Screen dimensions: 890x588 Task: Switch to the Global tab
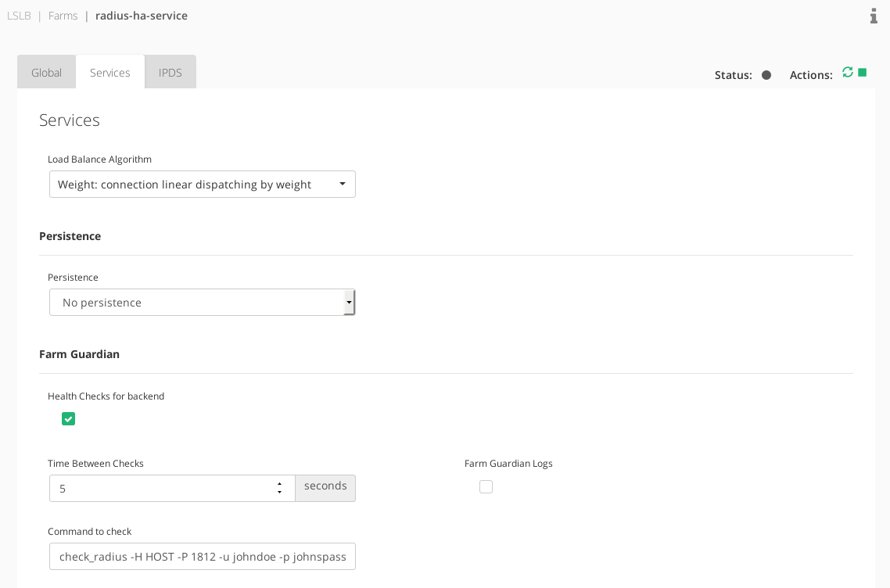pos(46,73)
